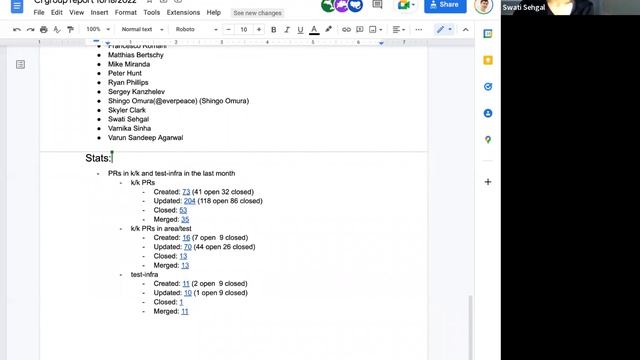Open Google Tasks side panel
This screenshot has width=640, height=360.
click(488, 87)
